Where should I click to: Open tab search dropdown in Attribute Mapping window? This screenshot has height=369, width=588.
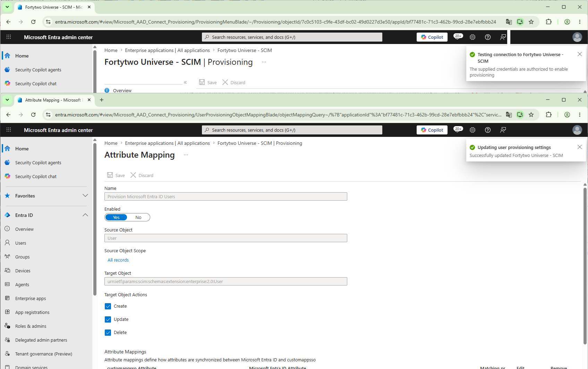pyautogui.click(x=7, y=100)
